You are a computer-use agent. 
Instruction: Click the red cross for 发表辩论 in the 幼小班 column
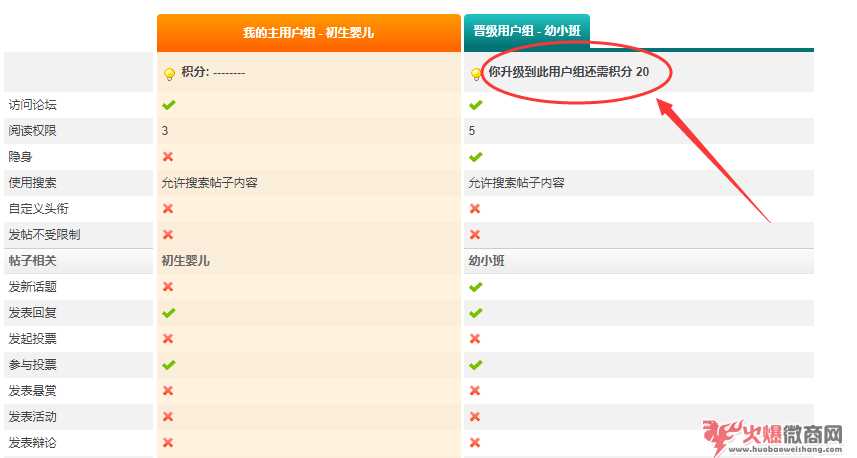(x=475, y=443)
